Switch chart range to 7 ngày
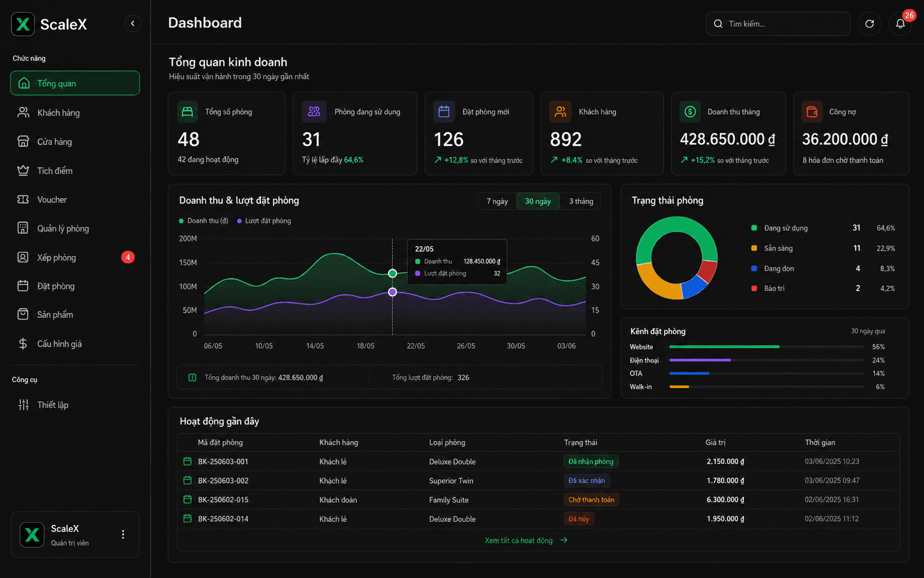 [x=498, y=201]
